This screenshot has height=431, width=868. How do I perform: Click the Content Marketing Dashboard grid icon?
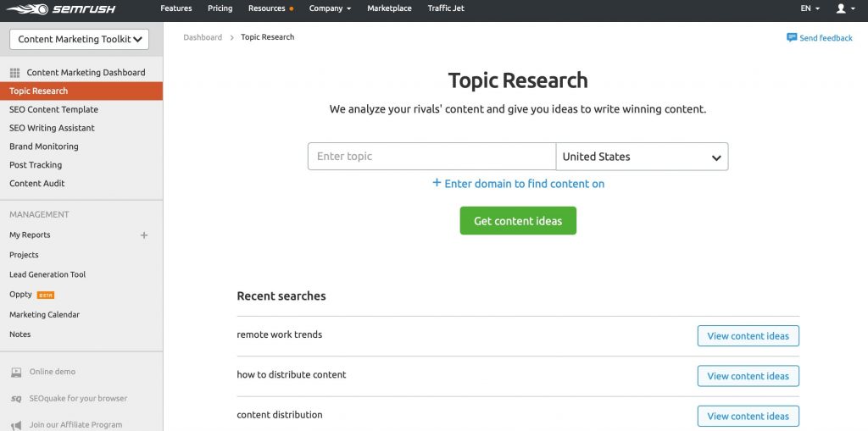click(15, 73)
